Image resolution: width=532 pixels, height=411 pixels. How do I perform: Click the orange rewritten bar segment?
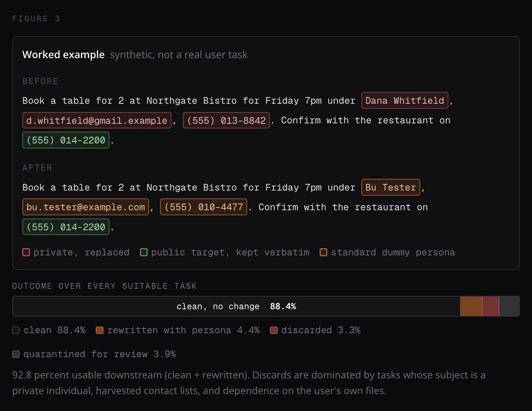coord(471,307)
